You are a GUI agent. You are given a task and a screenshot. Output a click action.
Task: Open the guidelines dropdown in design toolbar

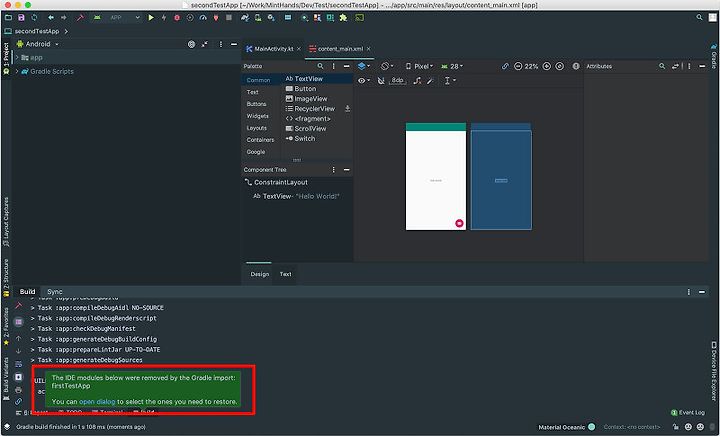coord(450,81)
